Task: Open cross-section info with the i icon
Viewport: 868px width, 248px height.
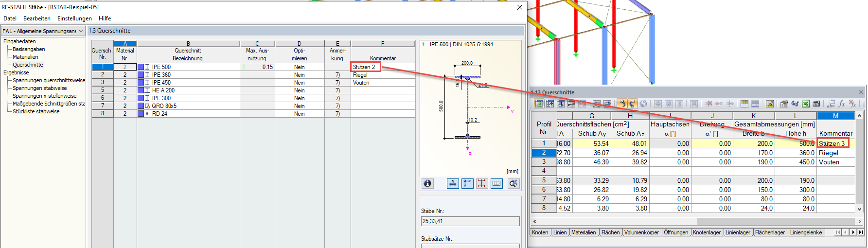Action: click(x=427, y=183)
